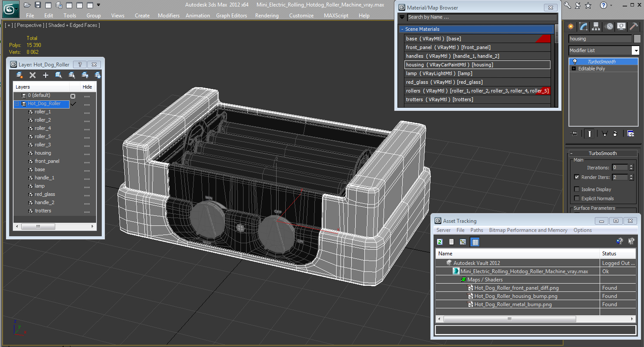Click the Make Unique icon below the modifier stack
The width and height of the screenshot is (644, 347).
coord(604,134)
